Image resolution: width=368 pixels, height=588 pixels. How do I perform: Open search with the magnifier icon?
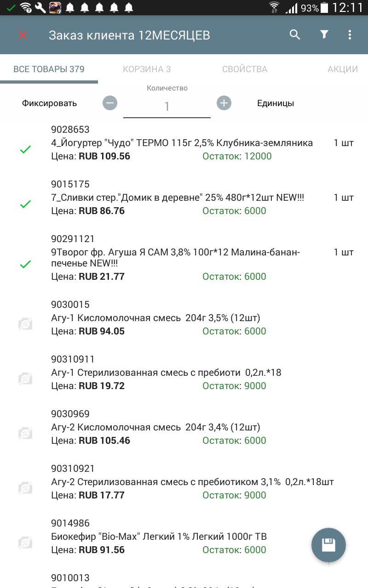(x=295, y=34)
